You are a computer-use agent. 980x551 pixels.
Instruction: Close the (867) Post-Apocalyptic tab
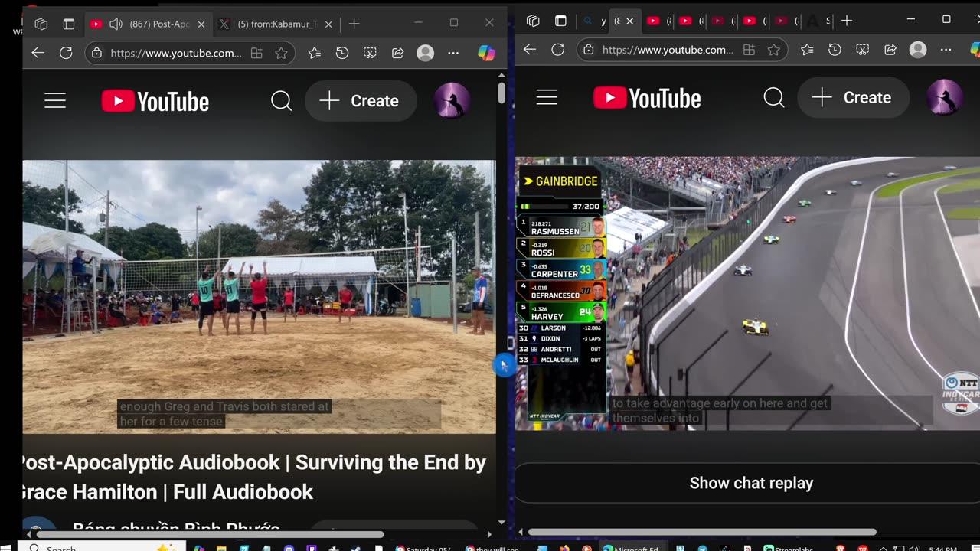point(201,24)
